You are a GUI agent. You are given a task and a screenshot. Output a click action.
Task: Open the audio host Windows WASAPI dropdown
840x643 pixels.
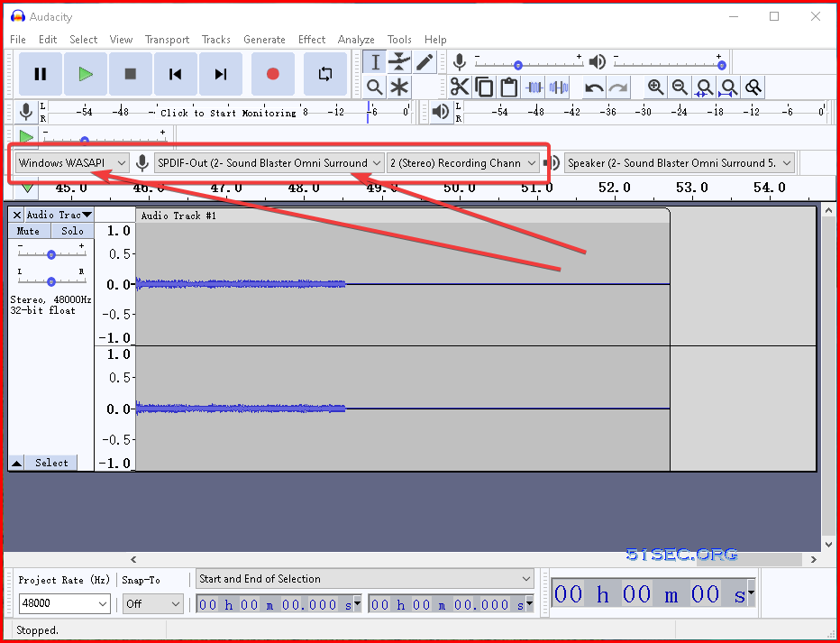coord(72,163)
